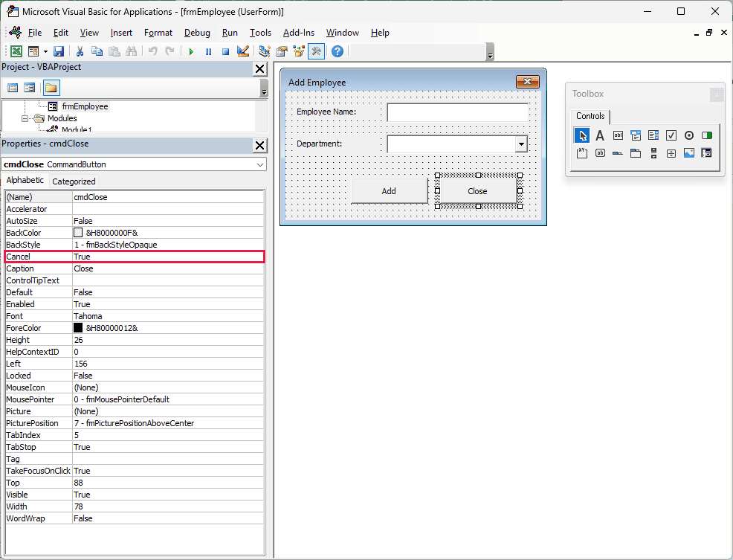Viewport: 733px width, 560px height.
Task: Open Department combo box arrow on form
Action: point(521,144)
